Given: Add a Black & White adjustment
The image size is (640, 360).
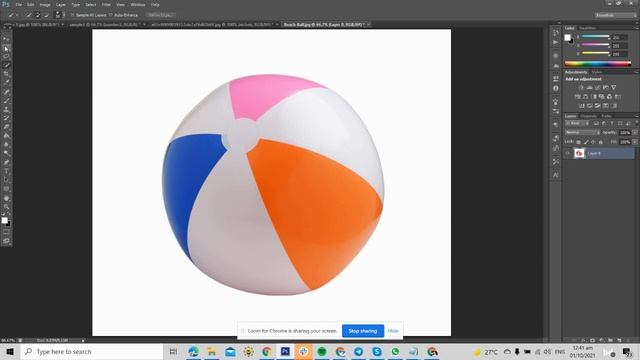Looking at the screenshot, I should tap(593, 97).
